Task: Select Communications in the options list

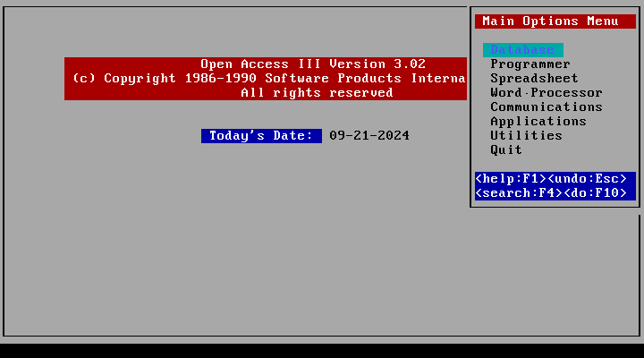Action: tap(547, 107)
